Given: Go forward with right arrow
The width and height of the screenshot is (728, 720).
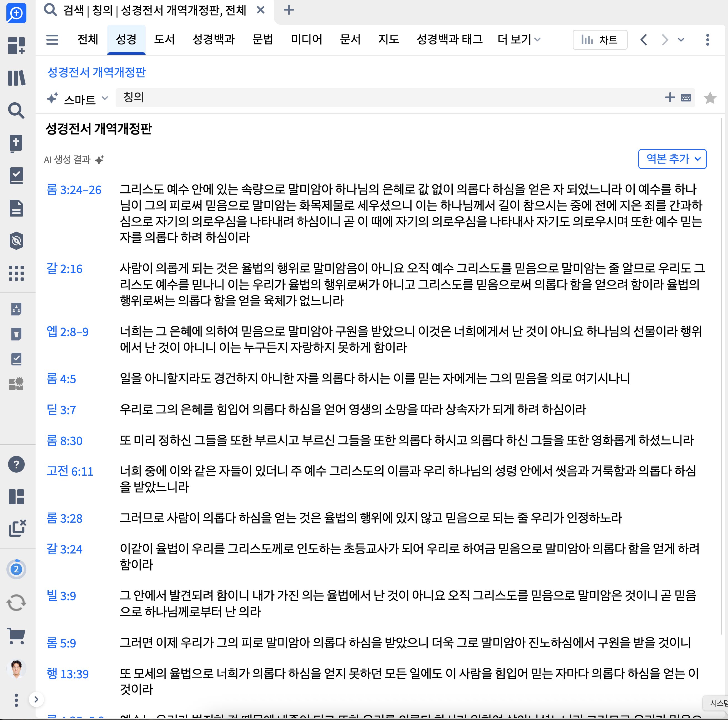Looking at the screenshot, I should 665,39.
